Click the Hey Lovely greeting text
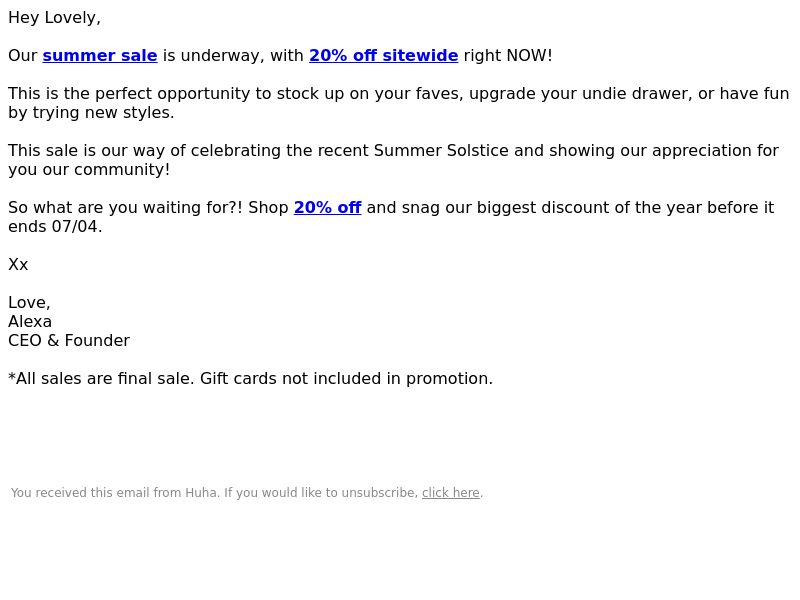800x600 pixels. click(x=55, y=18)
